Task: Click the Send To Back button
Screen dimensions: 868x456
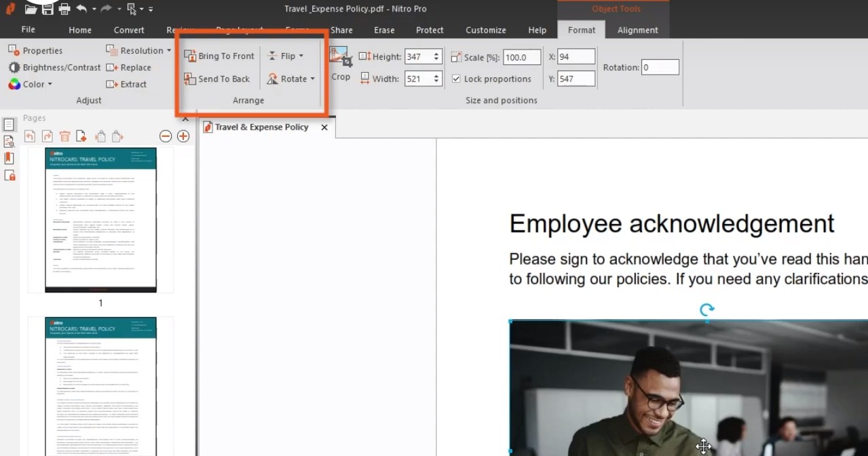Action: coord(217,79)
